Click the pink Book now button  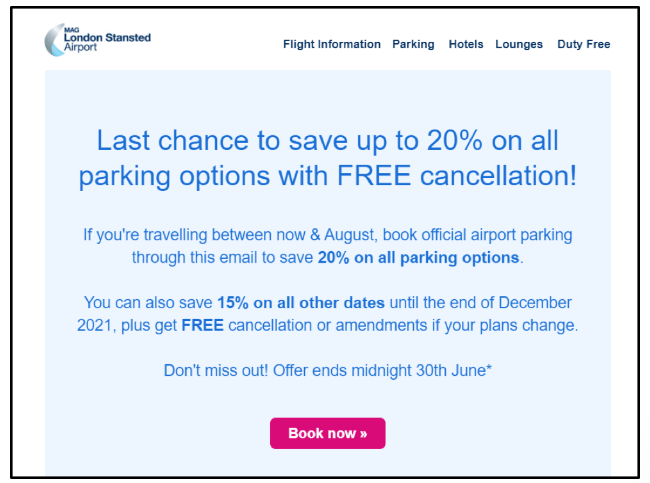pos(327,433)
